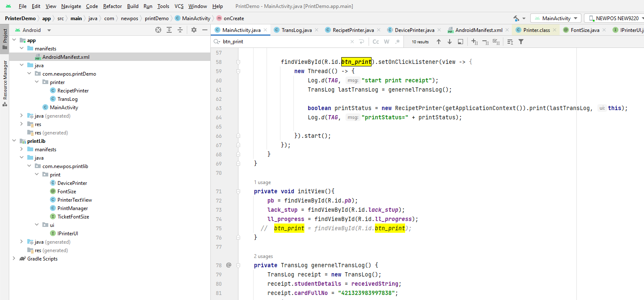Open the Project side tool tab
This screenshot has width=644, height=300.
click(5, 39)
